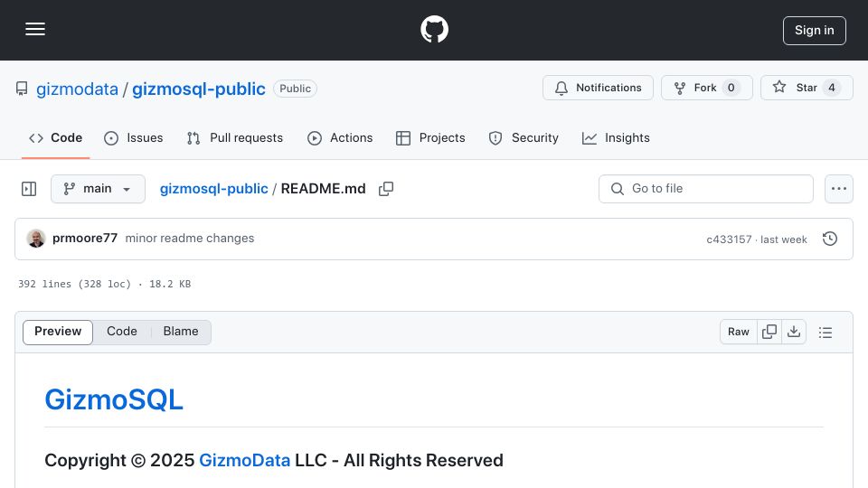Viewport: 868px width, 488px height.
Task: Copy the raw file contents
Action: tap(769, 332)
